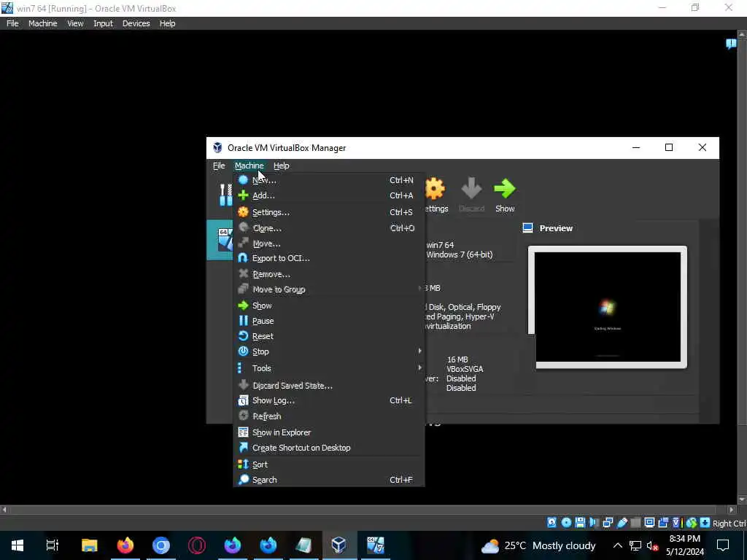Image resolution: width=747 pixels, height=560 pixels.
Task: Click the mouse integration status icon
Action: [692, 523]
